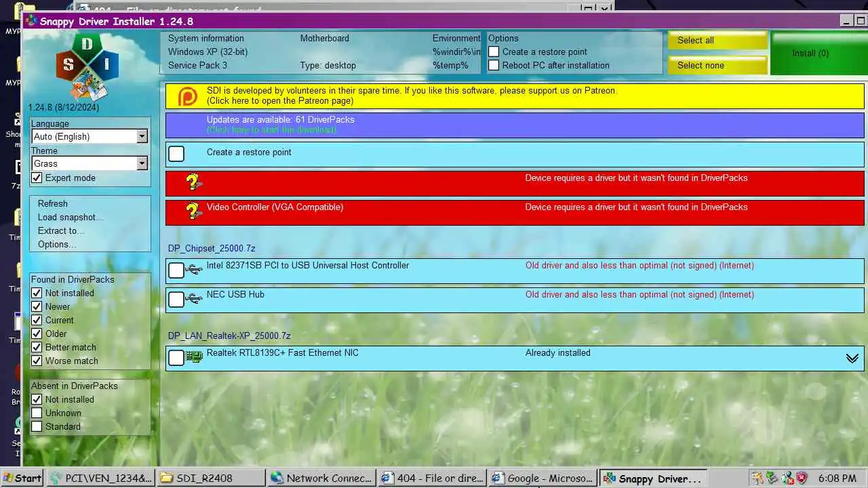
Task: Click the Snappy Driver Installer title bar icon
Action: click(x=31, y=21)
